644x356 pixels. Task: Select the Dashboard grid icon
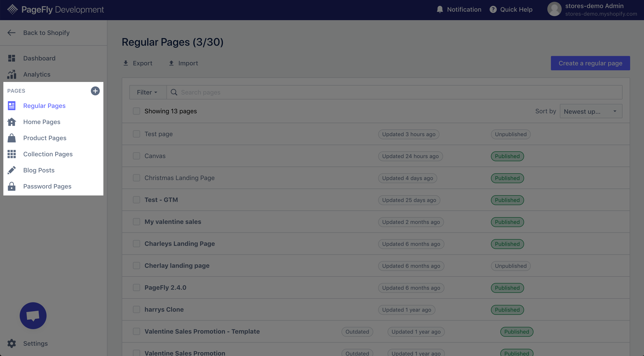pyautogui.click(x=11, y=58)
